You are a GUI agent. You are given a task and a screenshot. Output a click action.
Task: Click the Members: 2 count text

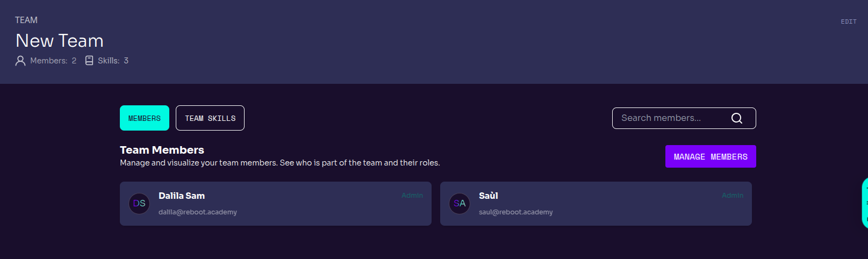point(53,61)
